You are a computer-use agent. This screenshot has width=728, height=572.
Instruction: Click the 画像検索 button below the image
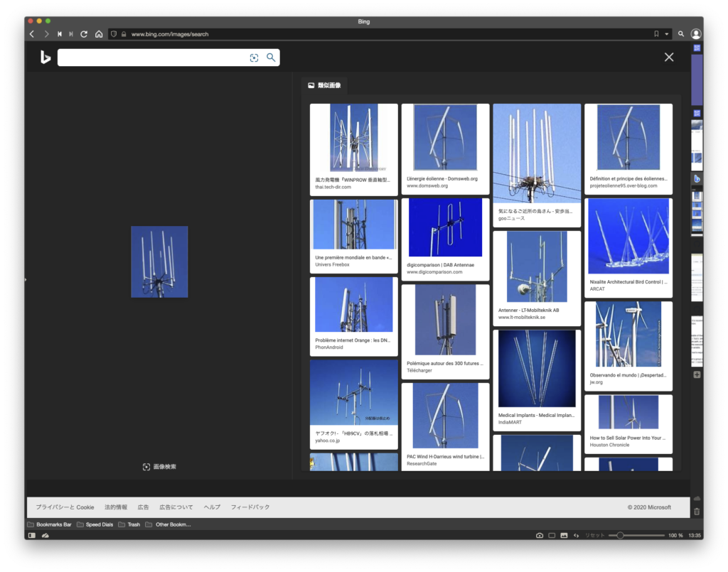point(159,467)
